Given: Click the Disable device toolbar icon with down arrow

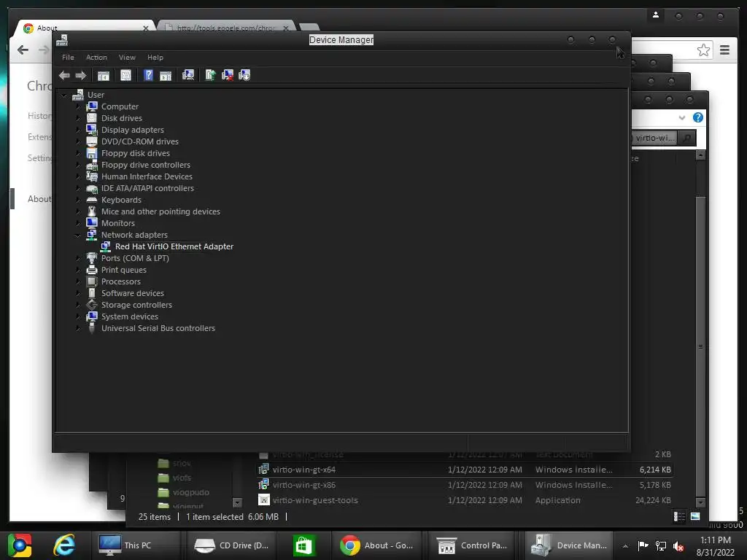Looking at the screenshot, I should 244,75.
